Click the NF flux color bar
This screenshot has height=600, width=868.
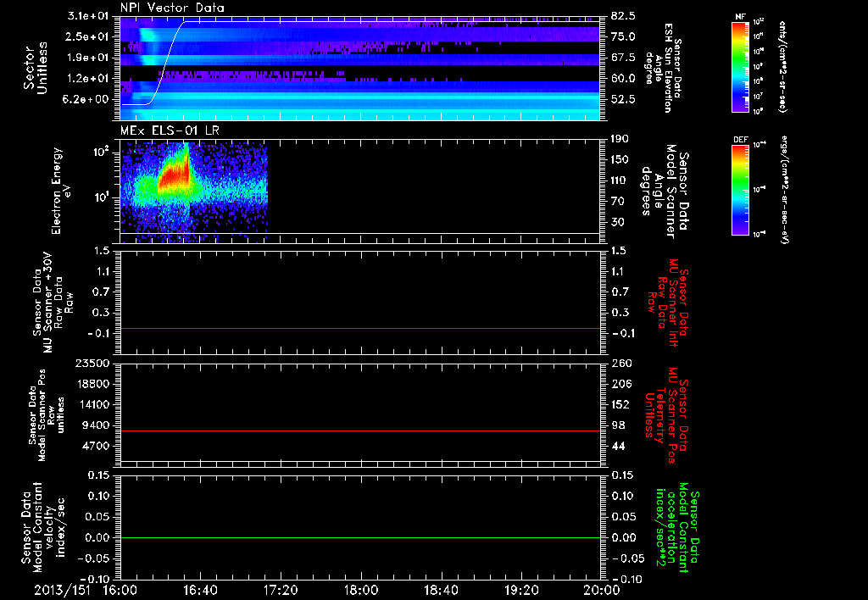click(x=740, y=67)
